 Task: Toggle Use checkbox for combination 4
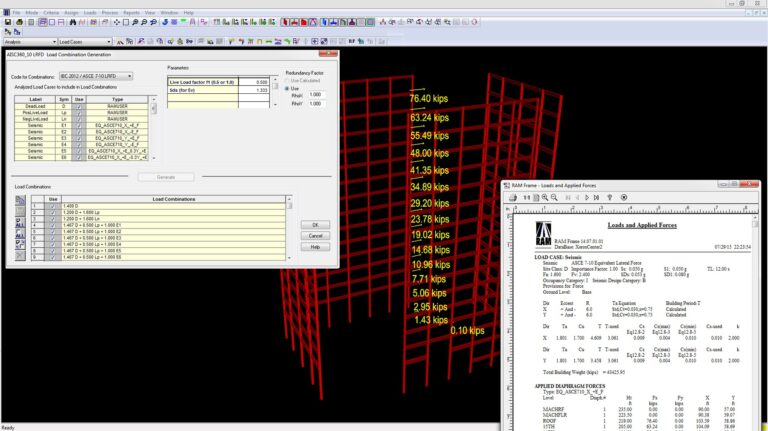coord(53,225)
